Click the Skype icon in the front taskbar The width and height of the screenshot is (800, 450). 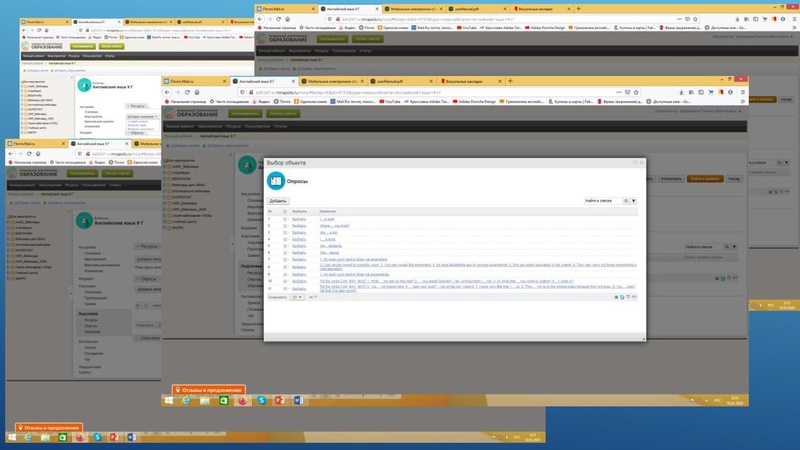pyautogui.click(x=262, y=400)
